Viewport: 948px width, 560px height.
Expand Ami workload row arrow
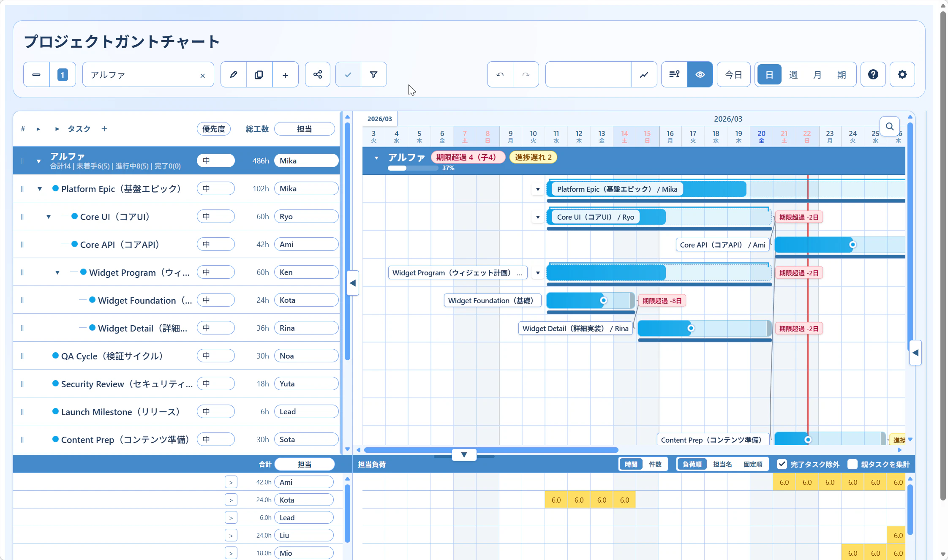point(231,482)
